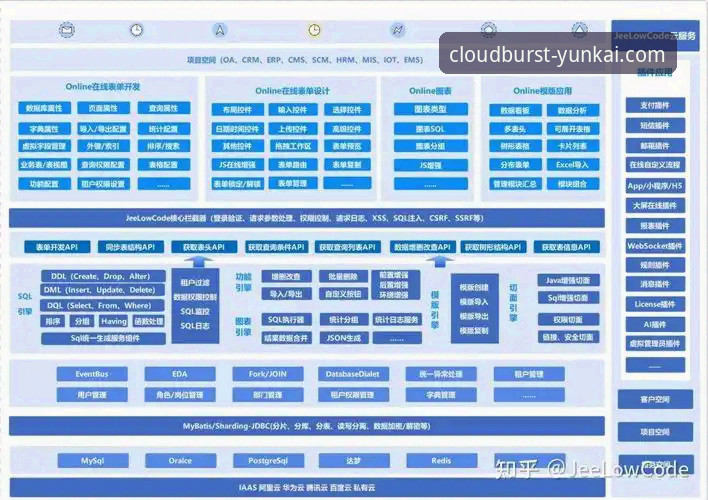Viewport: 708px width, 500px height.
Task: Click the 图表分组 box
Action: (431, 146)
